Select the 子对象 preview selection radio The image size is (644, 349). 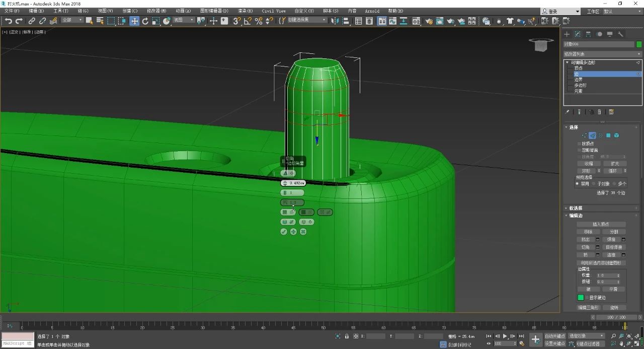point(594,184)
